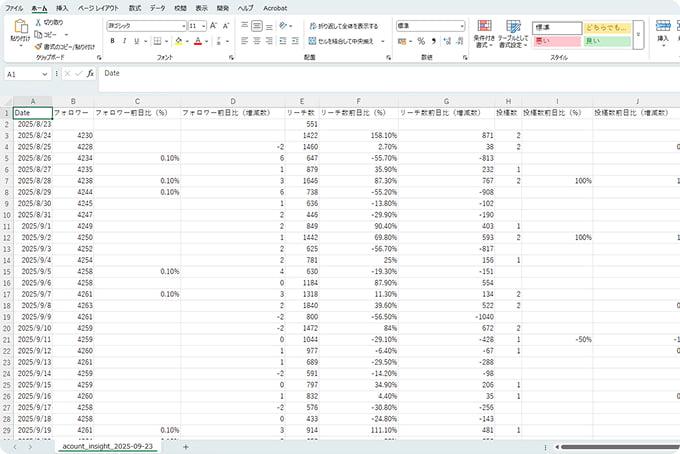The image size is (680, 454).
Task: Select the Format Painter (書式のコピー/貼り付け) brush
Action: click(x=40, y=45)
